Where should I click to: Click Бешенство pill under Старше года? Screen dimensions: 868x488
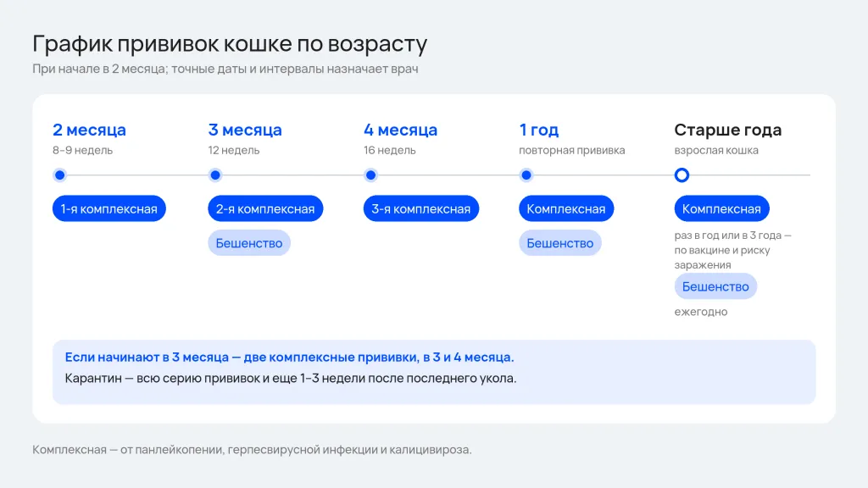[x=715, y=286]
